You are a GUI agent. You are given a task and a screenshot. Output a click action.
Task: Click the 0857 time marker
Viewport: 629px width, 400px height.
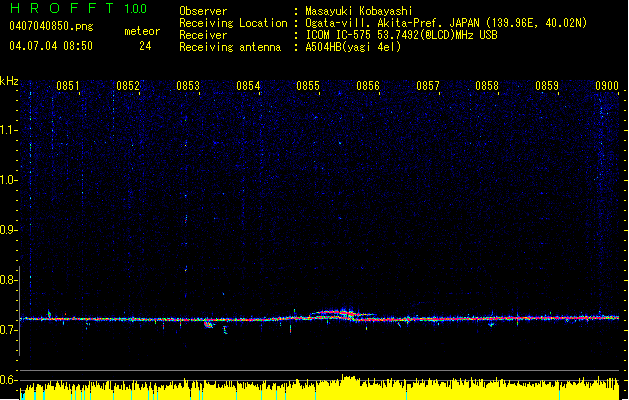(428, 86)
